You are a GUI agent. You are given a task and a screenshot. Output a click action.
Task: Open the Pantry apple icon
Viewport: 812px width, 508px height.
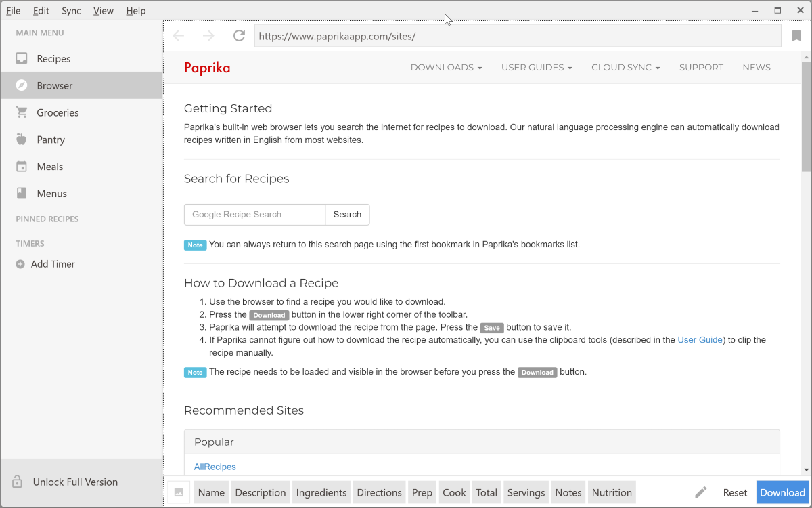[22, 140]
